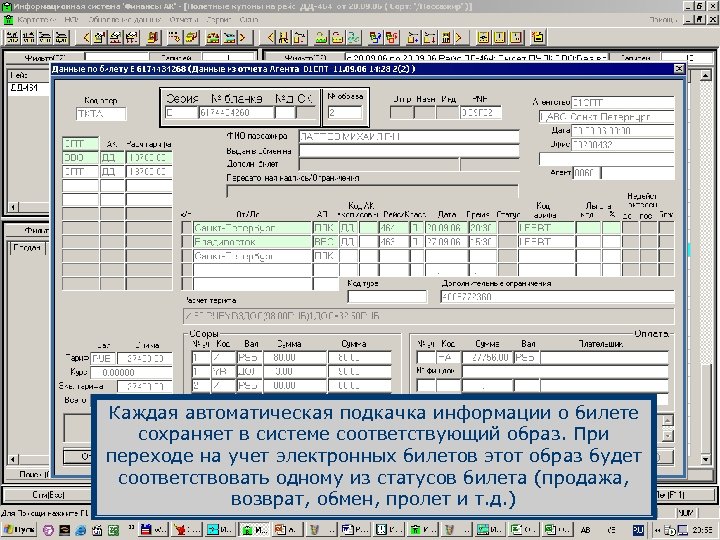Click the application icon in the menu bar
This screenshot has height=540, width=720.
[x=8, y=20]
